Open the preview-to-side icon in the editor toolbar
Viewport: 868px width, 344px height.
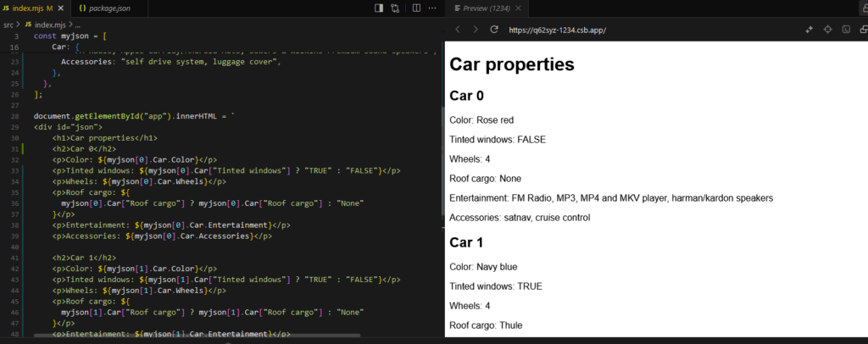(379, 8)
